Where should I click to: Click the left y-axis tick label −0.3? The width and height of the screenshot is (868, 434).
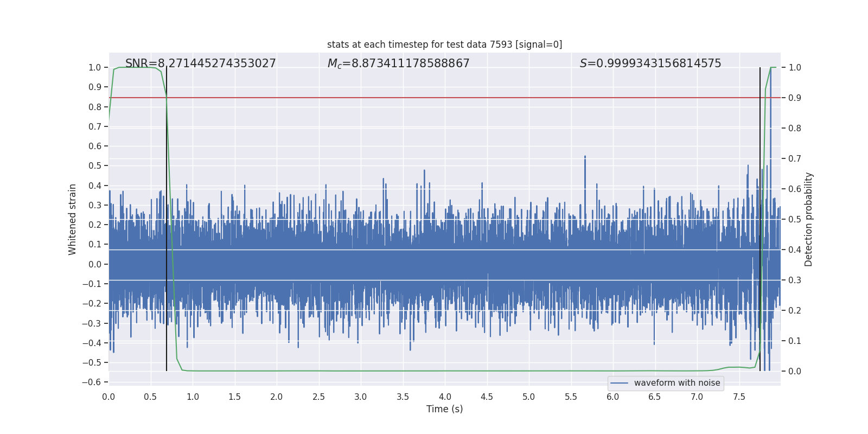tap(92, 323)
